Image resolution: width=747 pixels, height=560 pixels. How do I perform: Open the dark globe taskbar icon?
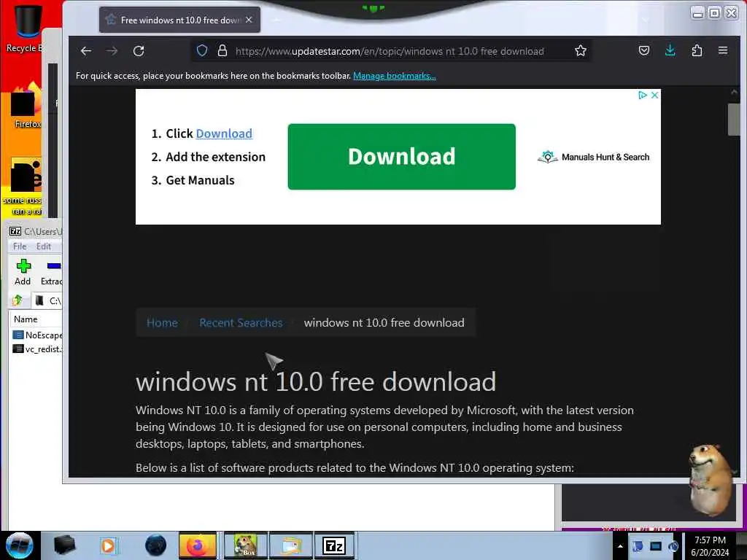tap(155, 545)
